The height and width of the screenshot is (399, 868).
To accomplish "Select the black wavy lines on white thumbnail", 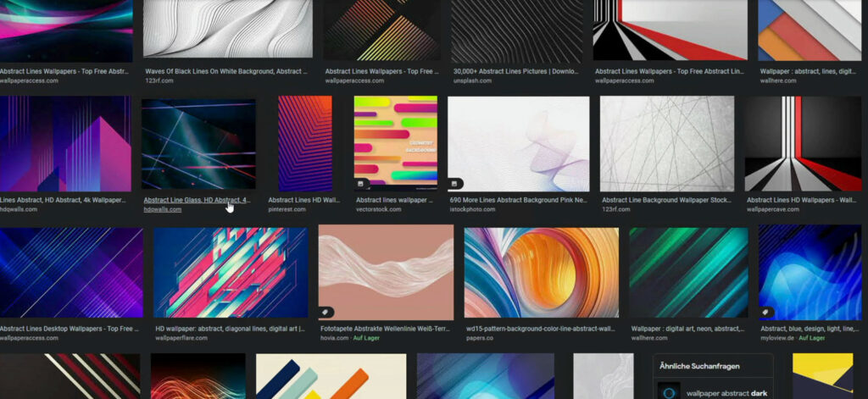I will tap(228, 28).
